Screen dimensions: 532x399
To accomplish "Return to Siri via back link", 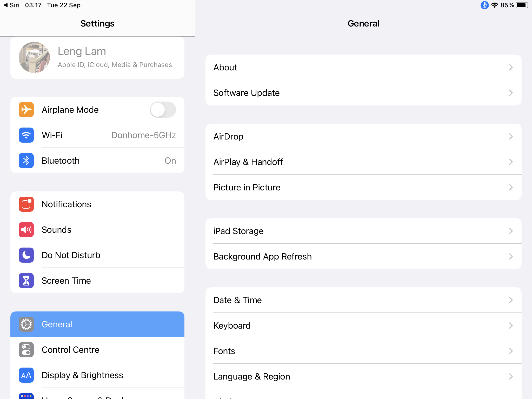I will [x=11, y=5].
